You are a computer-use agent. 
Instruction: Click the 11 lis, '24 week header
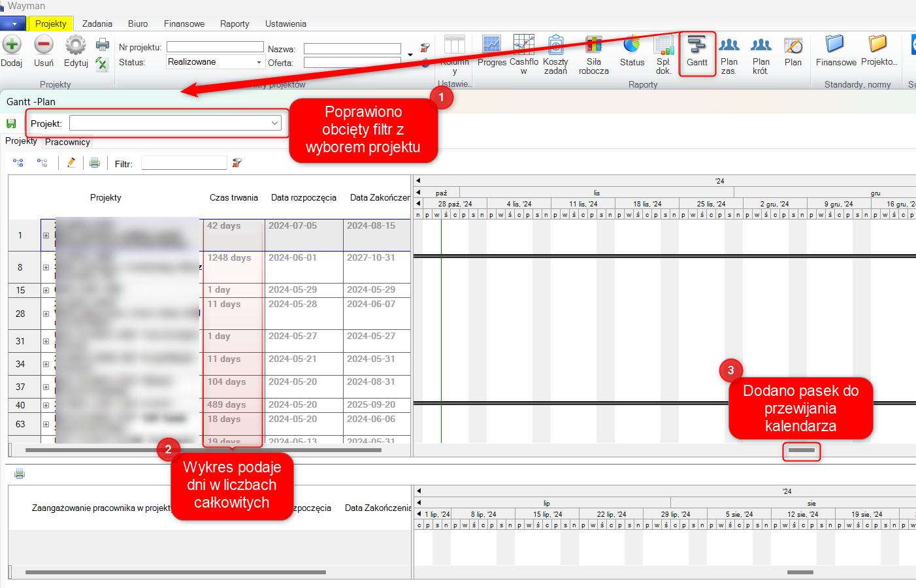tap(583, 204)
